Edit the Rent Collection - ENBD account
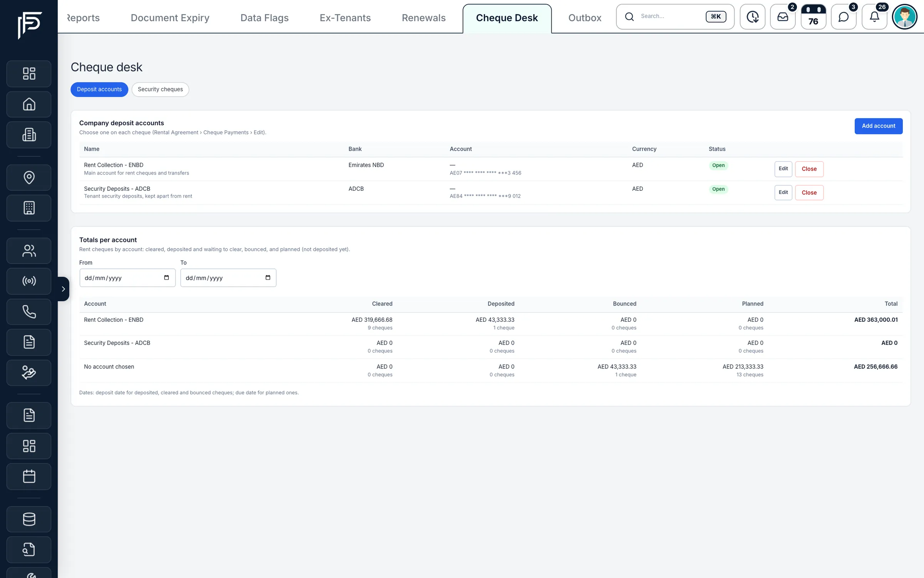 (x=783, y=169)
